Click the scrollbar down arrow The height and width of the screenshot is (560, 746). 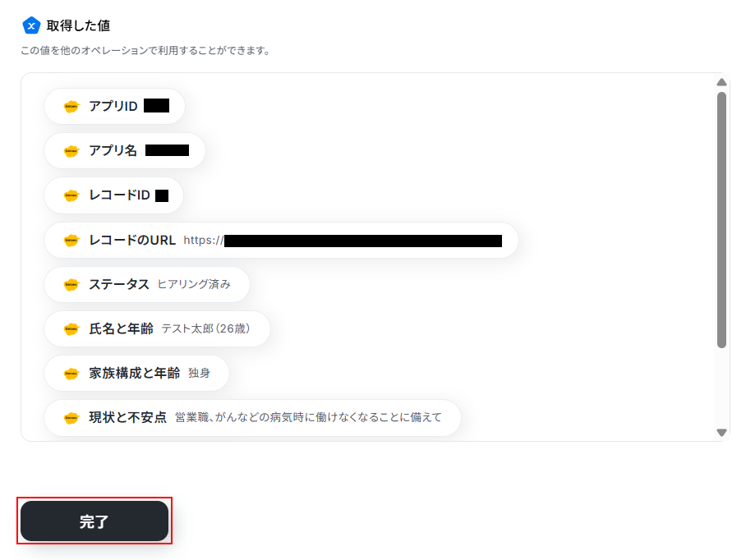tap(721, 433)
